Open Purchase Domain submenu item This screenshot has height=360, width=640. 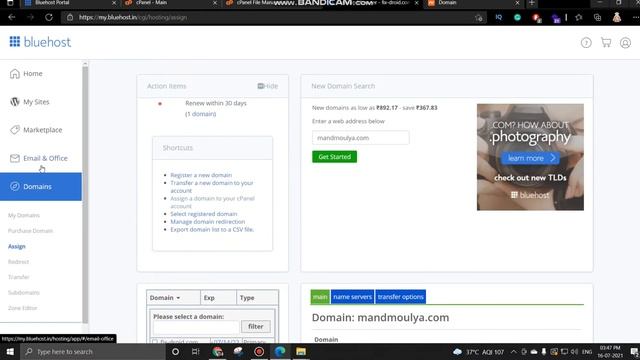point(31,231)
